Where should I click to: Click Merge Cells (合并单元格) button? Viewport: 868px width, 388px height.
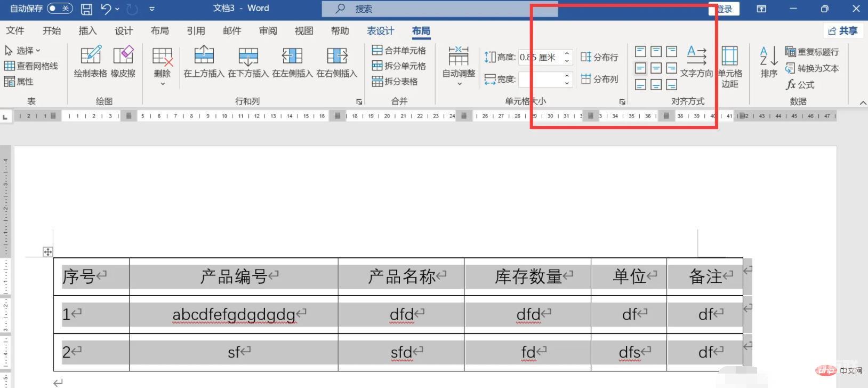tap(399, 51)
